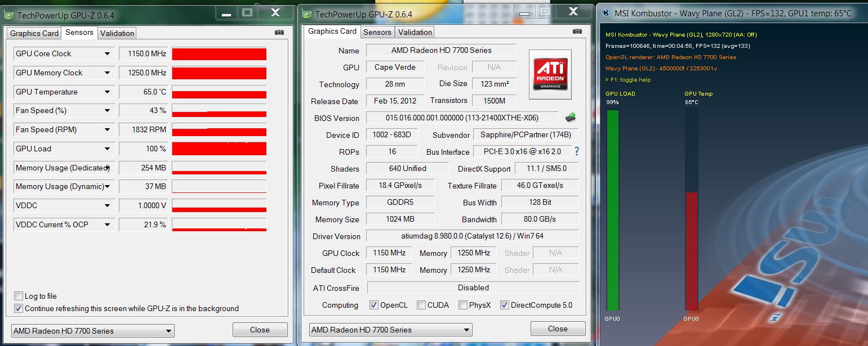Open VDDC Current % OCP sensor dropdown
868x346 pixels.
coord(107,225)
